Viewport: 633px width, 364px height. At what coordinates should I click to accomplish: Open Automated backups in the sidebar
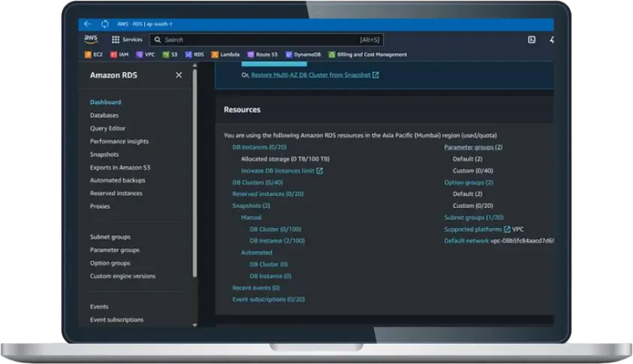click(117, 180)
